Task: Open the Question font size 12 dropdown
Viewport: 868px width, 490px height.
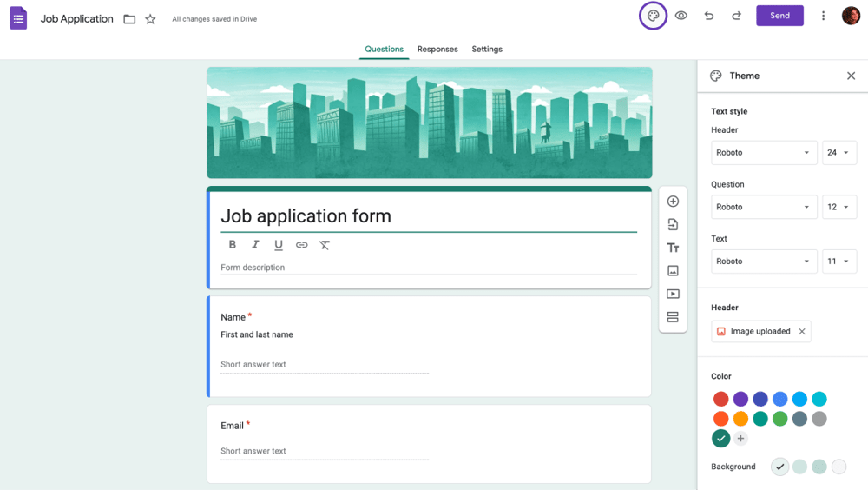Action: [838, 208]
